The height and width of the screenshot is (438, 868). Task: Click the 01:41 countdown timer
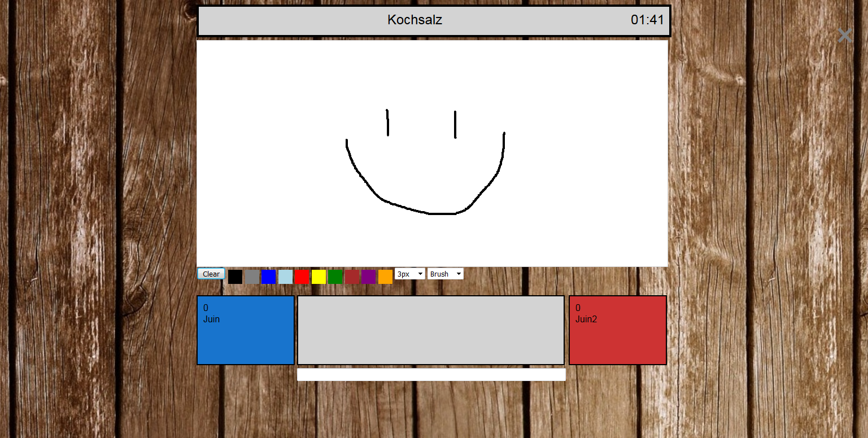(x=647, y=20)
